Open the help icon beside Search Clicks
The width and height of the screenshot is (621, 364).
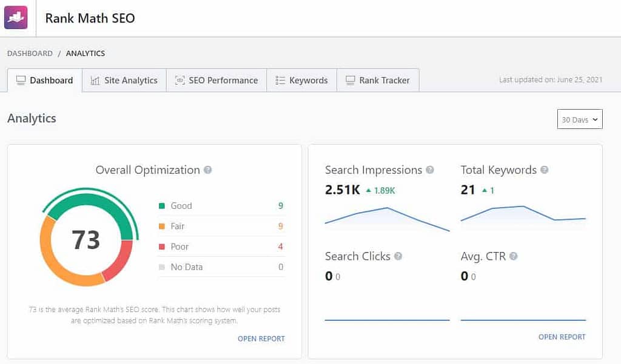398,256
